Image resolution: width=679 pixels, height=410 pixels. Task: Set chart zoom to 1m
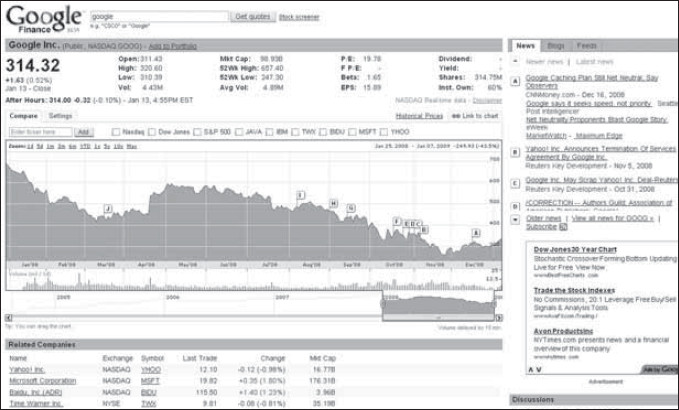pos(50,146)
